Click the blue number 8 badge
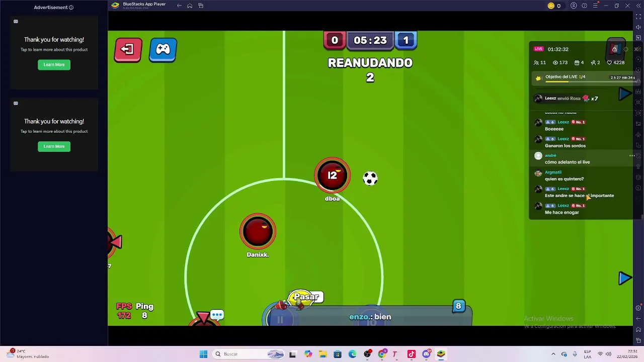This screenshot has height=362, width=644. tap(458, 306)
